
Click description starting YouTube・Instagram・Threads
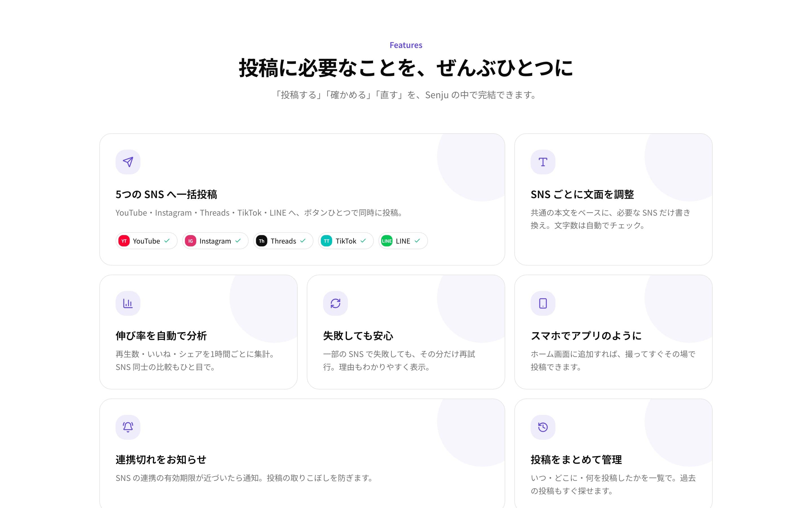pyautogui.click(x=260, y=213)
